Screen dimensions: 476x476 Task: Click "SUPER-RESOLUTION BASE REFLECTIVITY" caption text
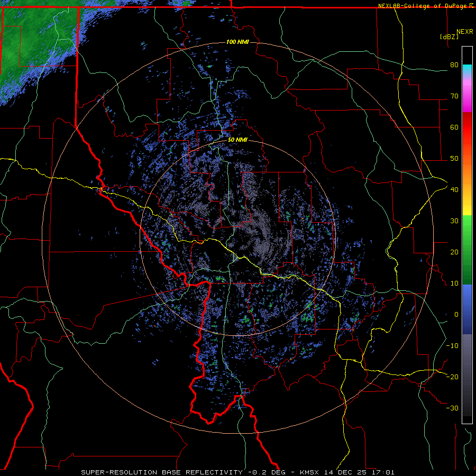(162, 472)
